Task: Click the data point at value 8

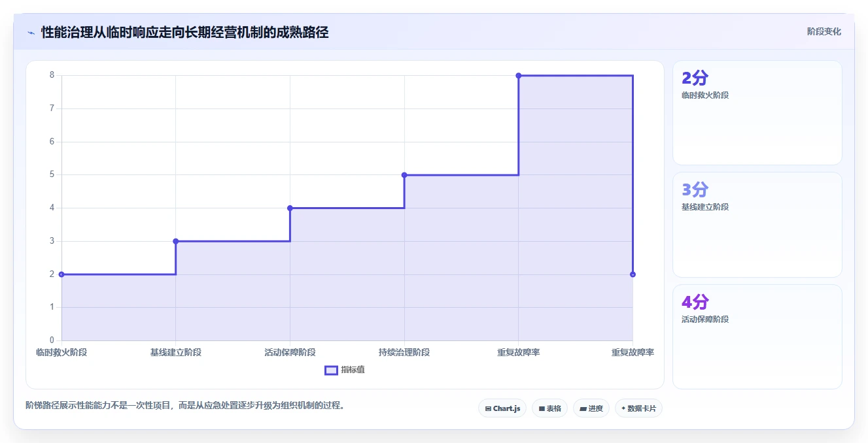Action: tap(519, 76)
